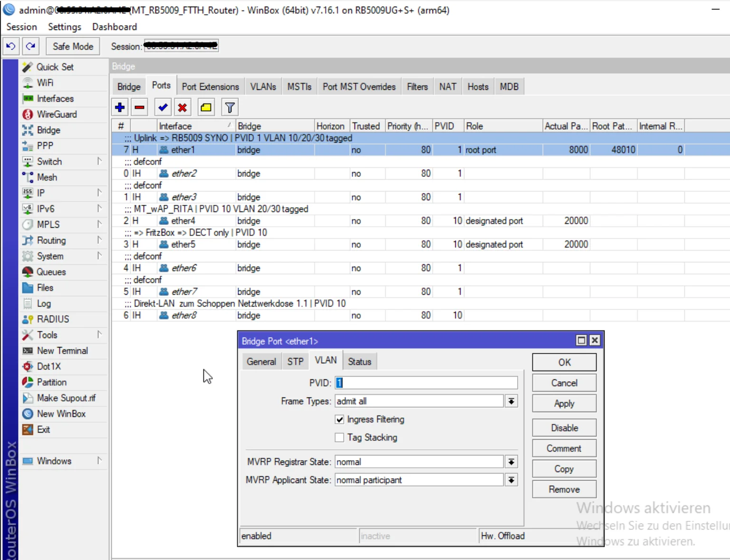This screenshot has height=560, width=730.
Task: Click Apply in Bridge Port dialog
Action: [564, 403]
